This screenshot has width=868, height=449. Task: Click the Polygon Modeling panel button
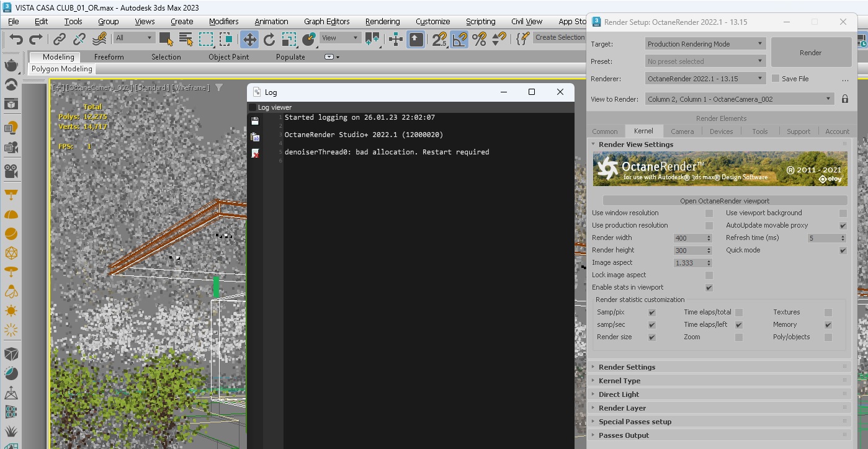pos(62,69)
